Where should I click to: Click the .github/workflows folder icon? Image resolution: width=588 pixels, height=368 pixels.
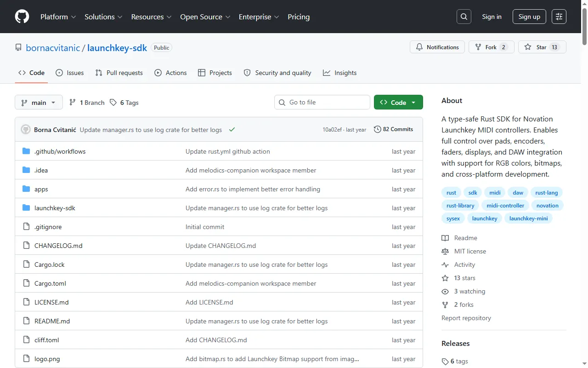click(x=26, y=151)
